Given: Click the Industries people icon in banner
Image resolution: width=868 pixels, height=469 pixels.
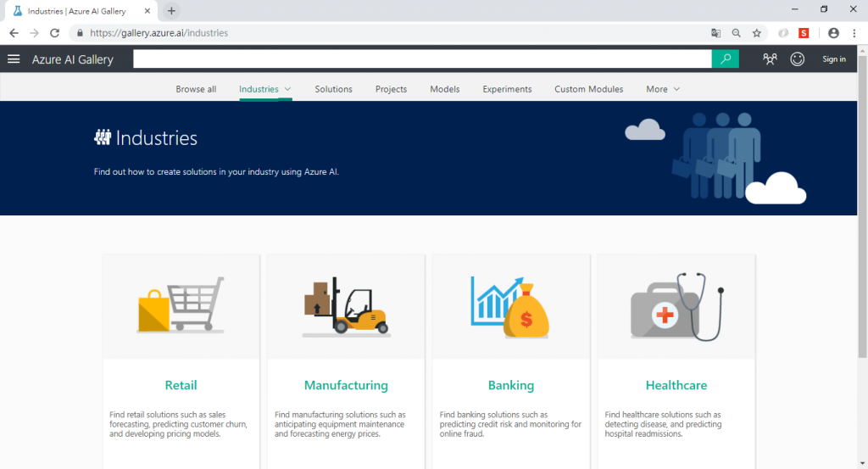Looking at the screenshot, I should 103,137.
